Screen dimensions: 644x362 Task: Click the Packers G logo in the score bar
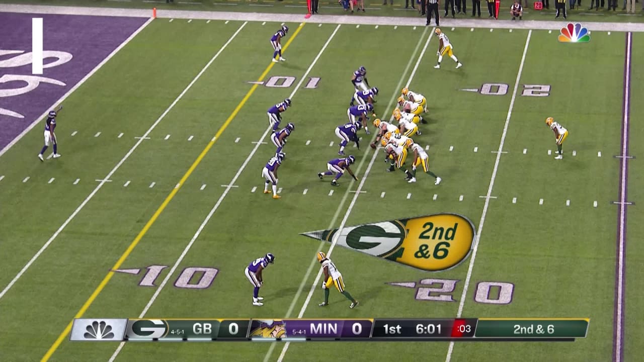(x=147, y=329)
